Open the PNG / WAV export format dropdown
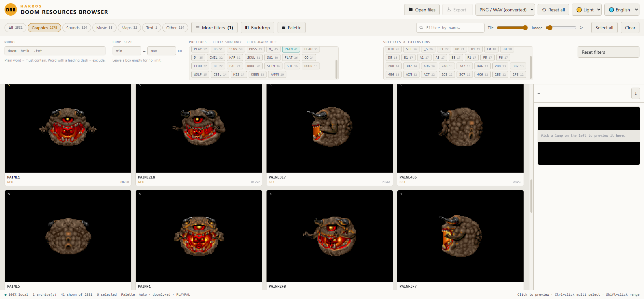 click(x=505, y=10)
